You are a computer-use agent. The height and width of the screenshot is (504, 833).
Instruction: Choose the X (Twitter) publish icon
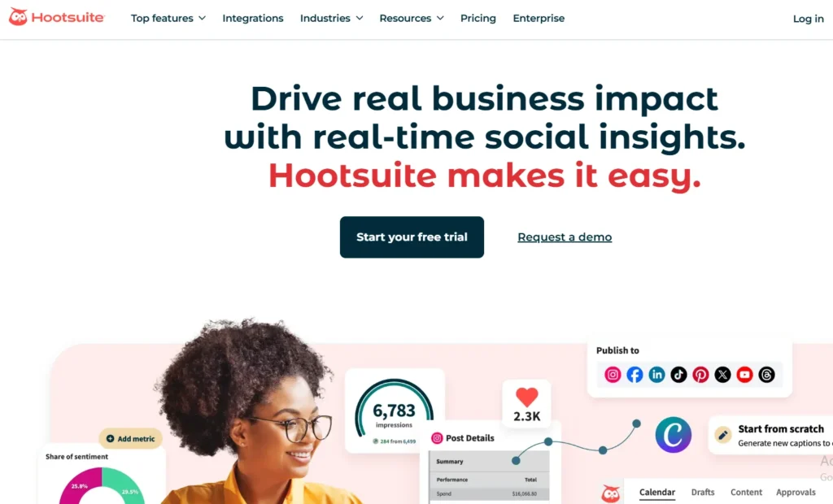722,375
